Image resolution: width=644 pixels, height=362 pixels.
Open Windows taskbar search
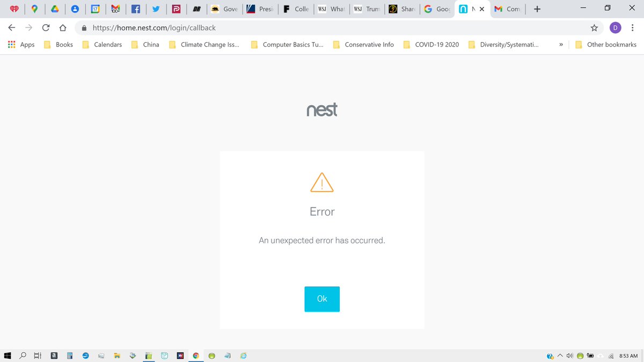(23, 355)
